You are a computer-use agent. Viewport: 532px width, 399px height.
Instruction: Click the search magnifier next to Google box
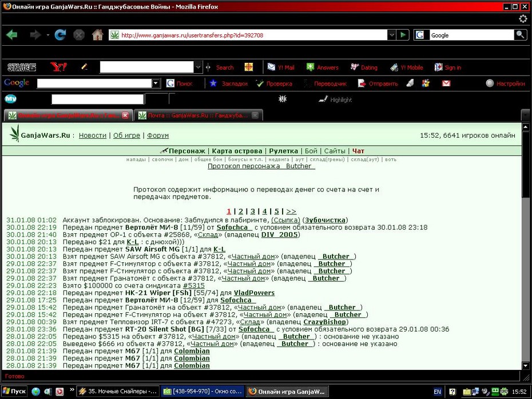point(520,34)
